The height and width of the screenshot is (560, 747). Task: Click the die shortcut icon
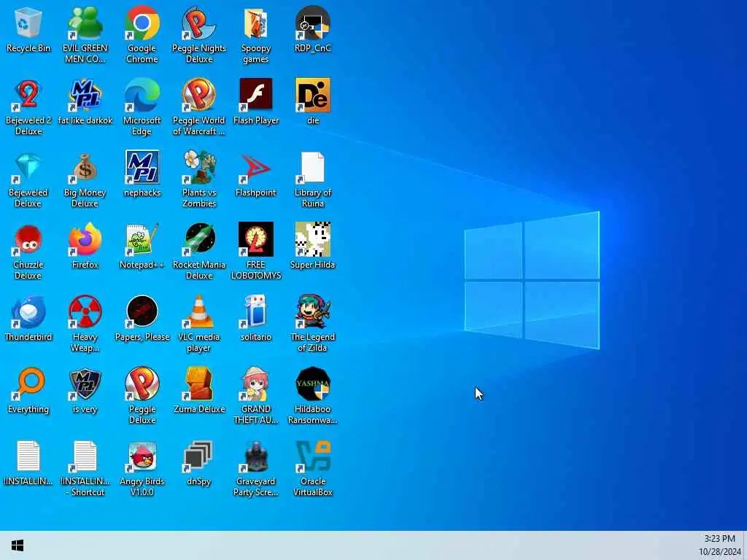(x=312, y=95)
